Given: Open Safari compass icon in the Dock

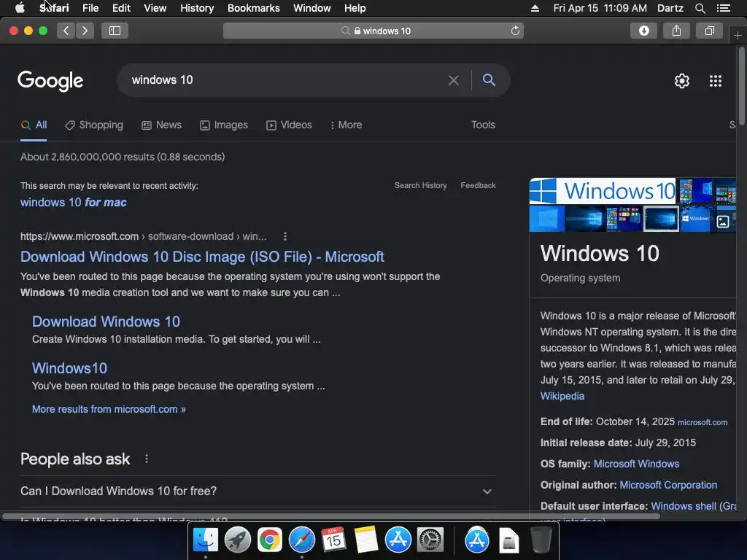Looking at the screenshot, I should pyautogui.click(x=301, y=540).
